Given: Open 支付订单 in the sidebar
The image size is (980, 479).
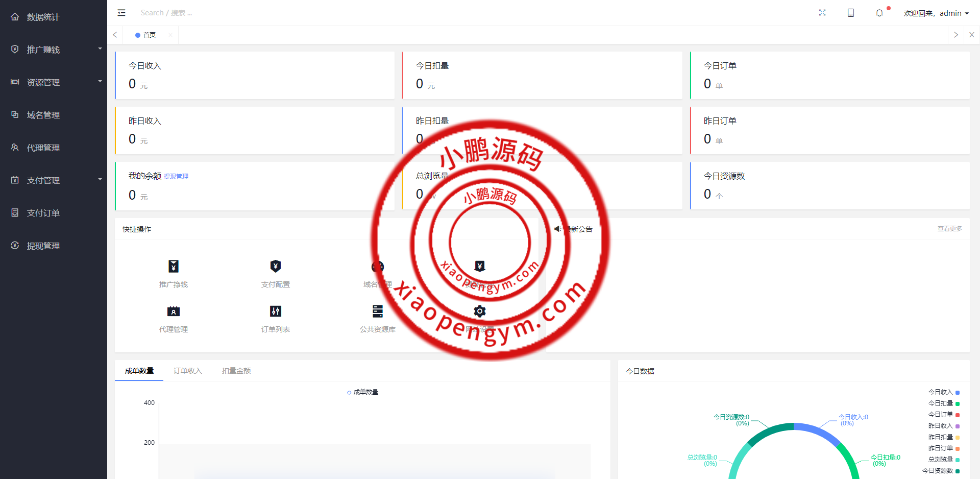Looking at the screenshot, I should [43, 213].
